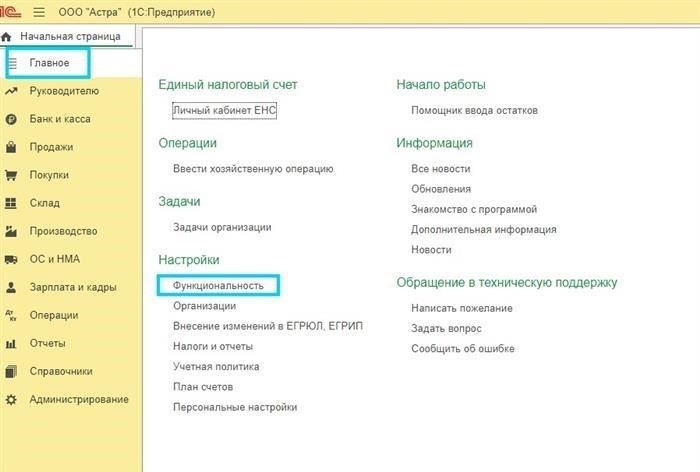Click Ввести хозяйственную операцию link
700x472 pixels.
click(253, 169)
